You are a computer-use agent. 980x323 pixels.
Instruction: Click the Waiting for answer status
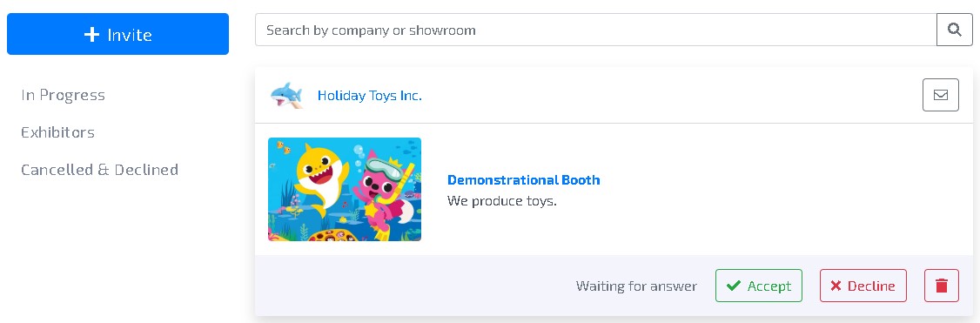pyautogui.click(x=636, y=286)
